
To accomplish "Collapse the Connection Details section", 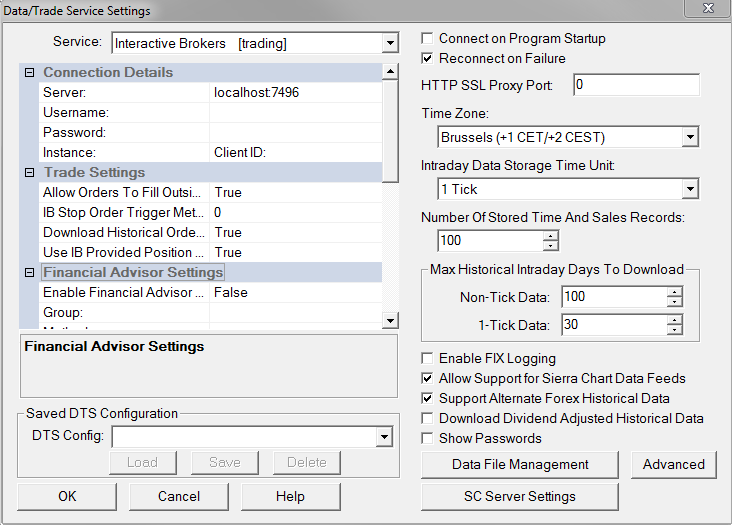I will [29, 73].
